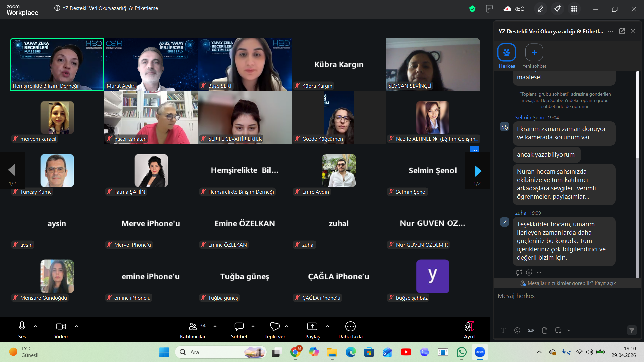This screenshot has height=362, width=644.
Task: Expand the Paylaş share options arrow
Action: point(328,326)
